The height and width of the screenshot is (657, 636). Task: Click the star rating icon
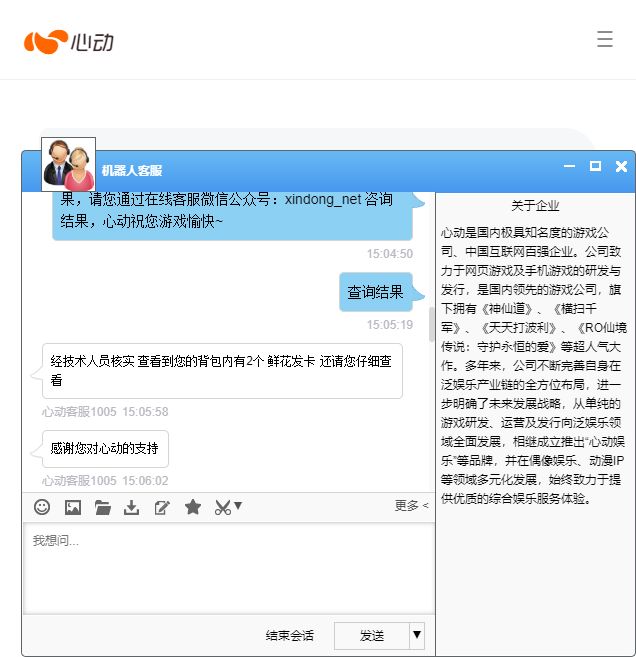point(193,507)
